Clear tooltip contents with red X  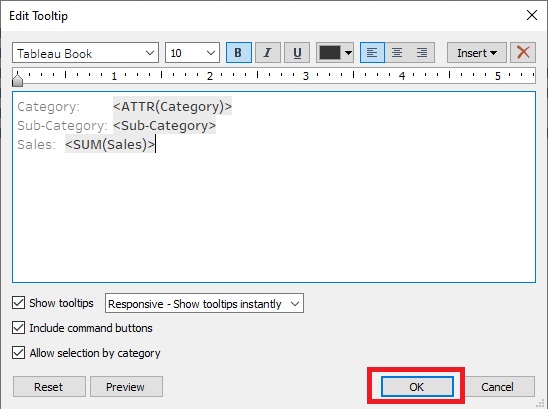coord(523,53)
